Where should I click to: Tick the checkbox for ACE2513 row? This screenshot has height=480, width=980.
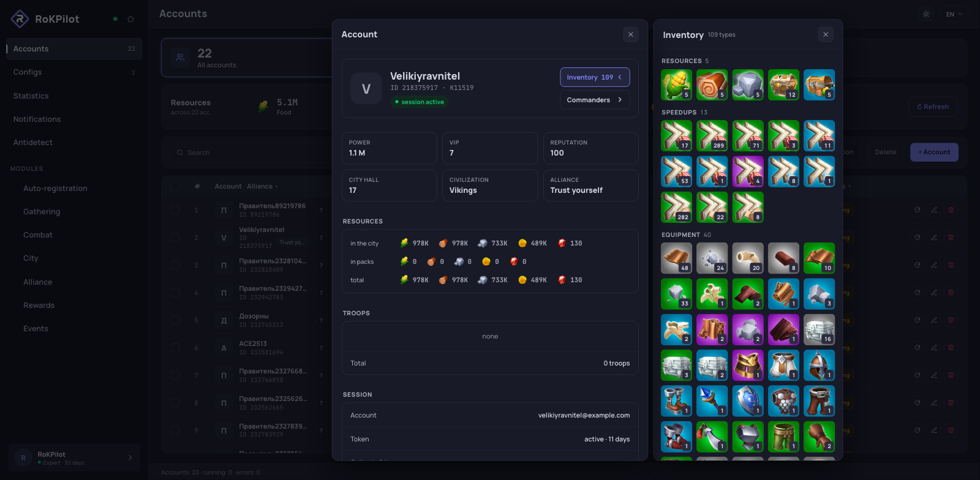(x=176, y=348)
